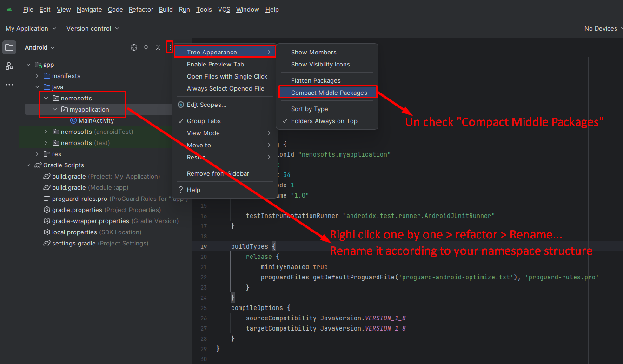Open the Navigate menu
The width and height of the screenshot is (623, 364).
(89, 9)
